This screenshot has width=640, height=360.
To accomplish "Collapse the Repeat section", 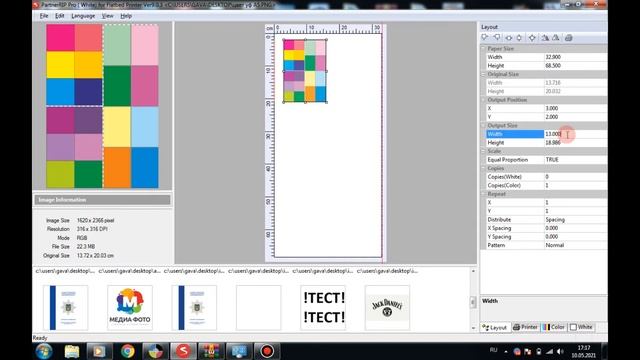I will coord(484,194).
